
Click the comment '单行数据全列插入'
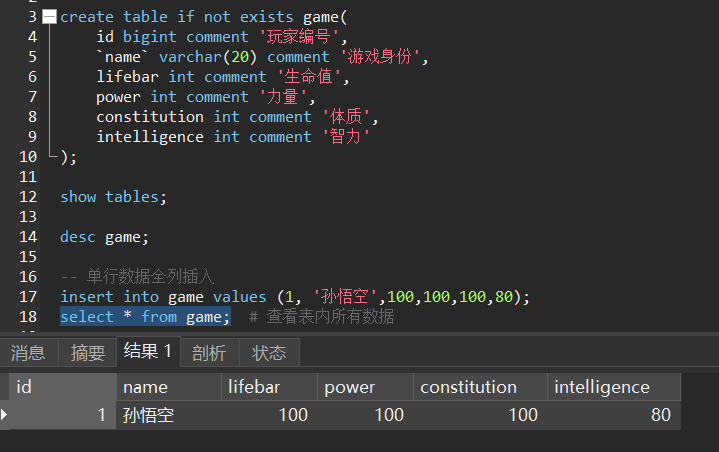tap(137, 277)
